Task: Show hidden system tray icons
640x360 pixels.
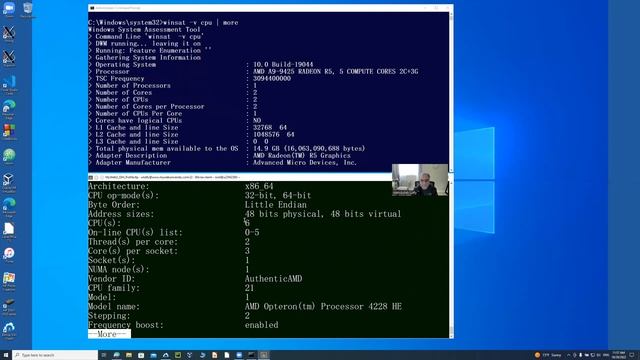Action: pyautogui.click(x=569, y=355)
